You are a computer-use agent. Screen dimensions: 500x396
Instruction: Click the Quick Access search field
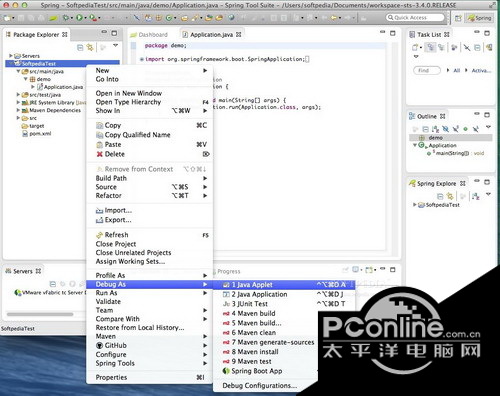point(415,18)
